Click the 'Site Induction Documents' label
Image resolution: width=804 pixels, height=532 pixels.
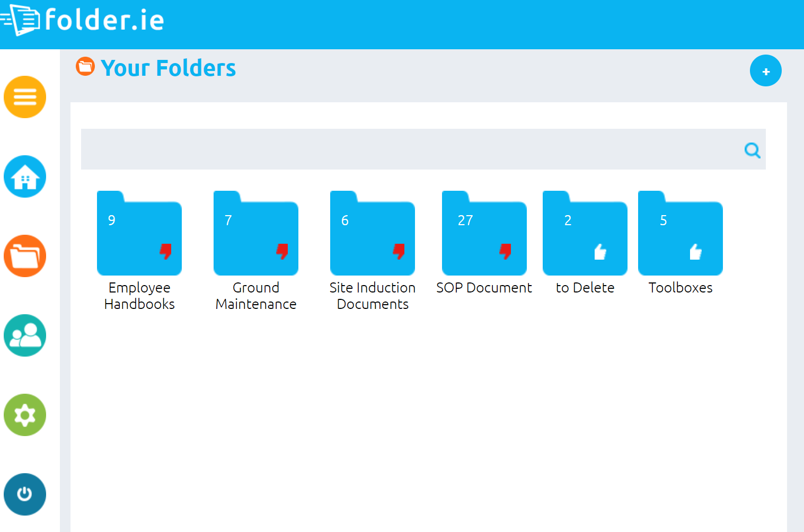pyautogui.click(x=373, y=296)
